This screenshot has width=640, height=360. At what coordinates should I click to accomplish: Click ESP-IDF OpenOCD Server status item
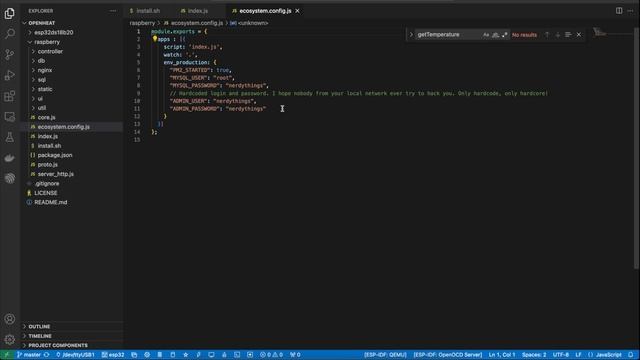click(x=447, y=355)
